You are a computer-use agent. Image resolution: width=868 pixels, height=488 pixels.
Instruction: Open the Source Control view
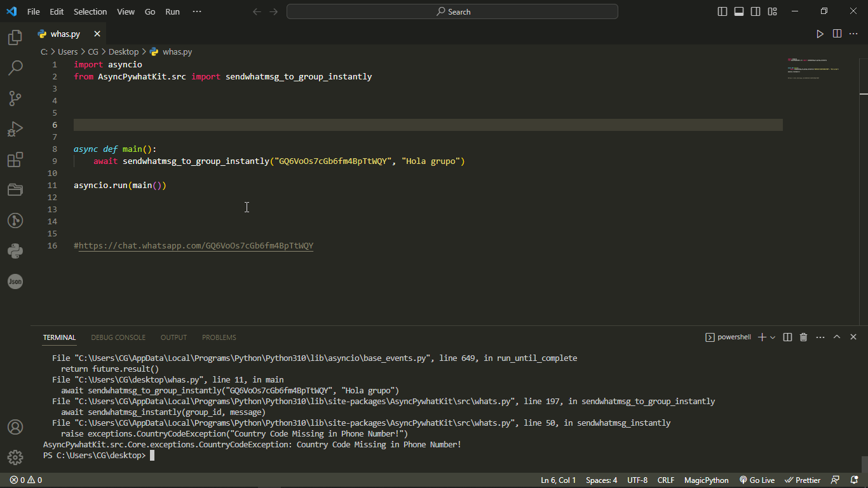tap(15, 98)
